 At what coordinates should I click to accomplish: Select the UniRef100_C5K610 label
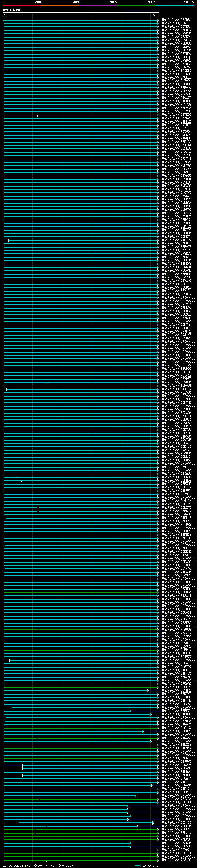point(177,511)
